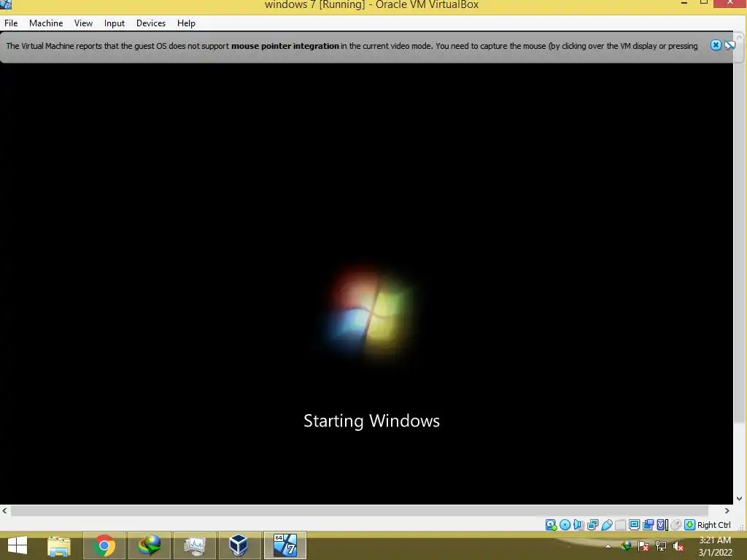Open the Input menu
This screenshot has height=560, width=747.
click(x=115, y=23)
